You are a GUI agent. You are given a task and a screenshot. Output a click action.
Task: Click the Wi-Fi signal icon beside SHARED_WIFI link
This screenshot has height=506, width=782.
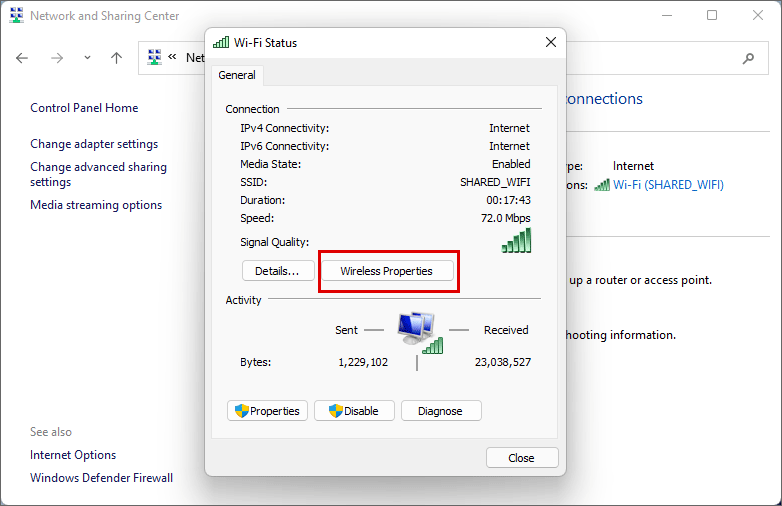(x=602, y=185)
